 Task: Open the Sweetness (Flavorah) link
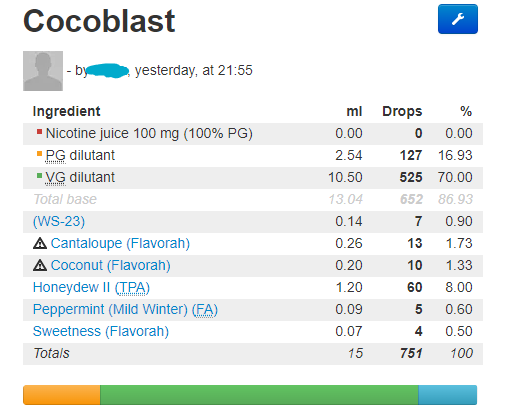[101, 331]
